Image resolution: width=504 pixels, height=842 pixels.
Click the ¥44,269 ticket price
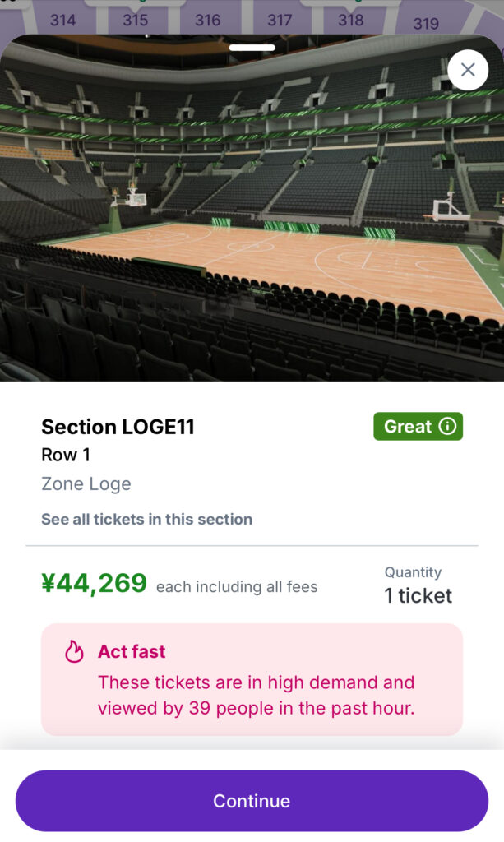94,583
